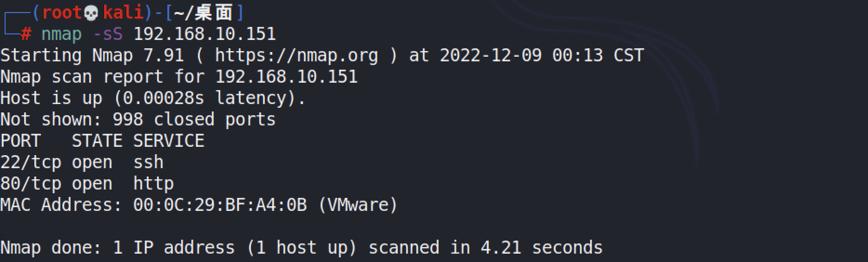
Task: Click the skull icon in prompt
Action: 91,13
